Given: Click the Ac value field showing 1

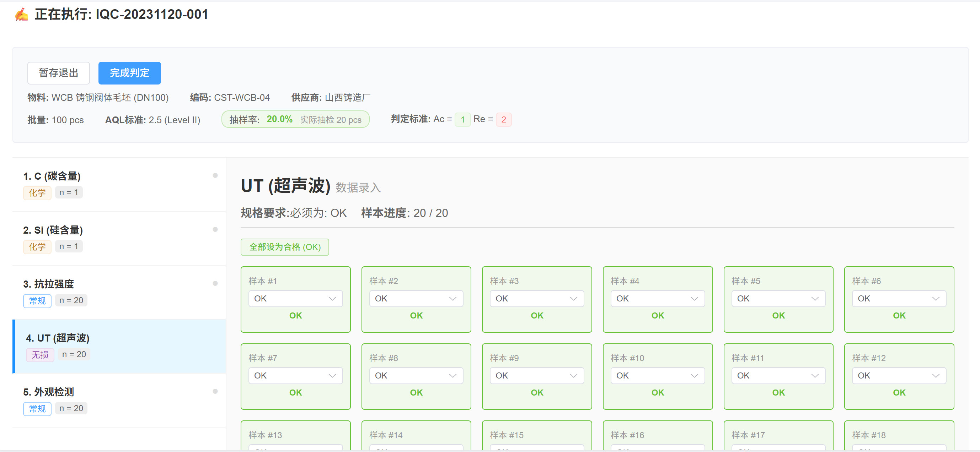Looking at the screenshot, I should [x=462, y=119].
